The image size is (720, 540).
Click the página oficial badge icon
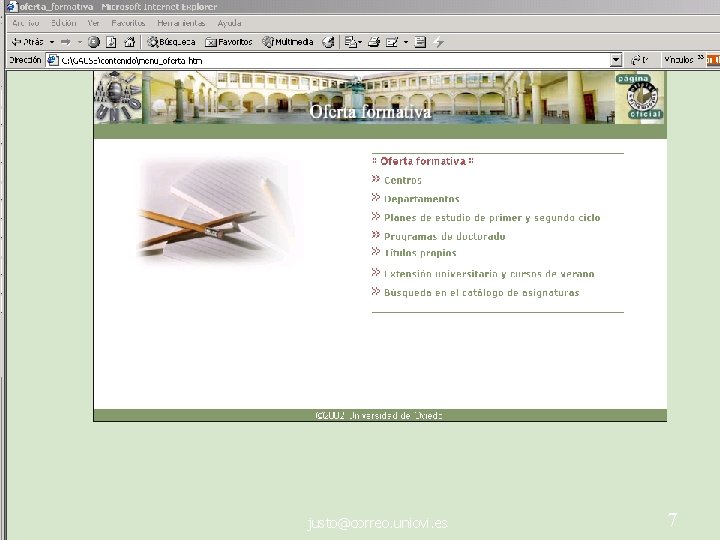coord(641,97)
